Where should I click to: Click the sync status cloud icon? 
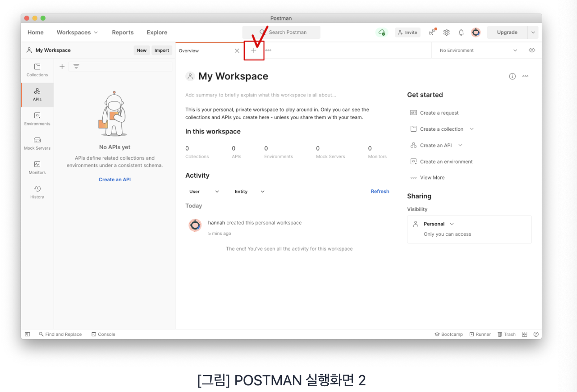click(381, 32)
